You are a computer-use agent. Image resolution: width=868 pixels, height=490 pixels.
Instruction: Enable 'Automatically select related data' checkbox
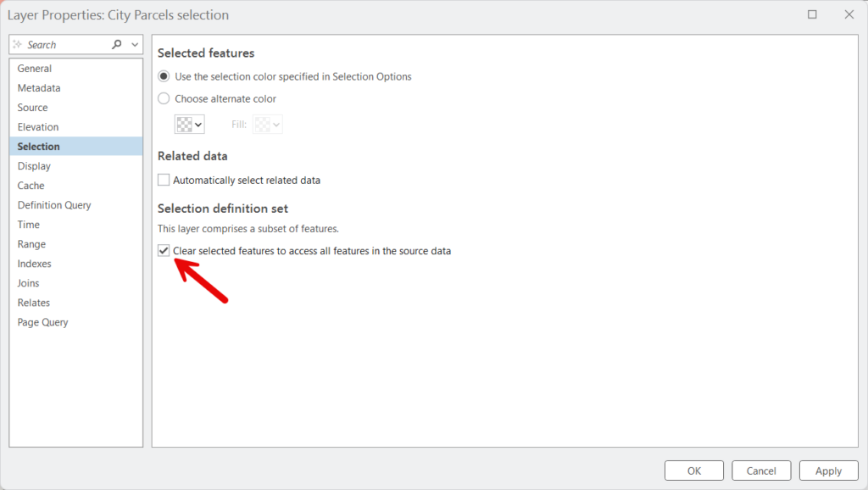pyautogui.click(x=164, y=180)
